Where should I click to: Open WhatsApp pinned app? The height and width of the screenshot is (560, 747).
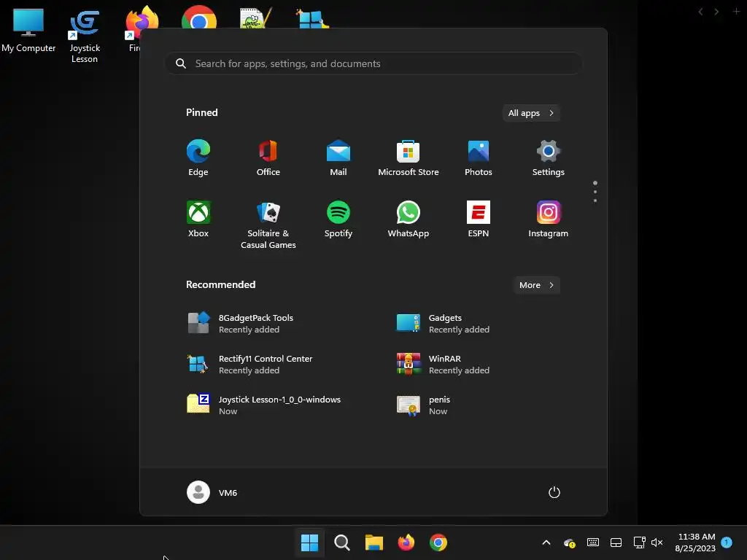click(x=409, y=219)
